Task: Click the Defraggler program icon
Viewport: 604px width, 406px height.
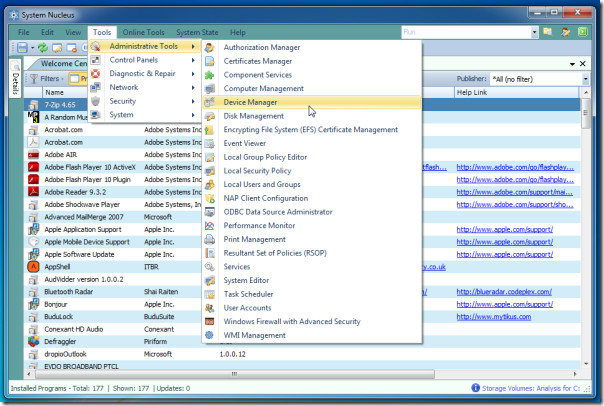Action: point(34,341)
